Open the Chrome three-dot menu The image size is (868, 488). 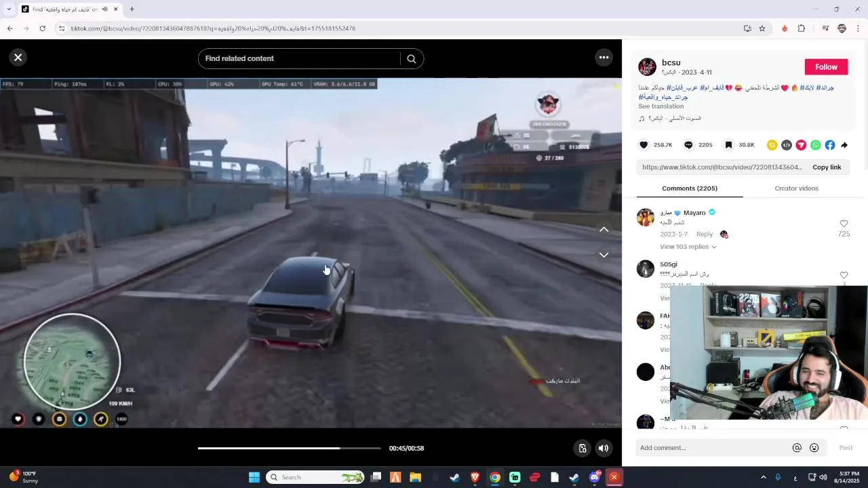pos(858,28)
